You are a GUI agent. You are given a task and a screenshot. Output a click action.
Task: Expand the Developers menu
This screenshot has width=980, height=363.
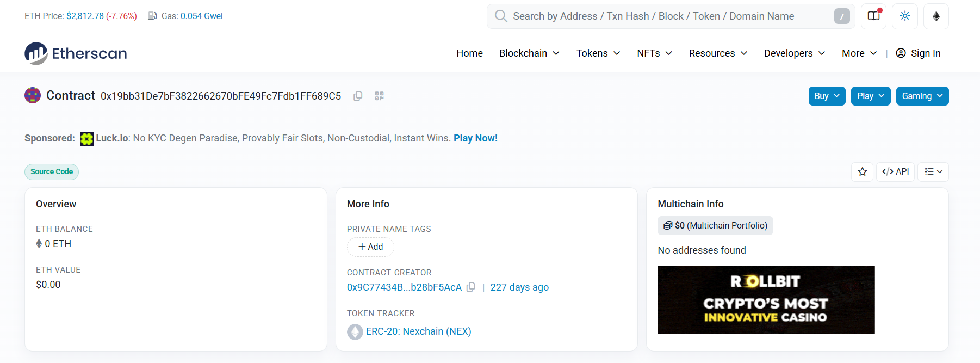point(795,53)
